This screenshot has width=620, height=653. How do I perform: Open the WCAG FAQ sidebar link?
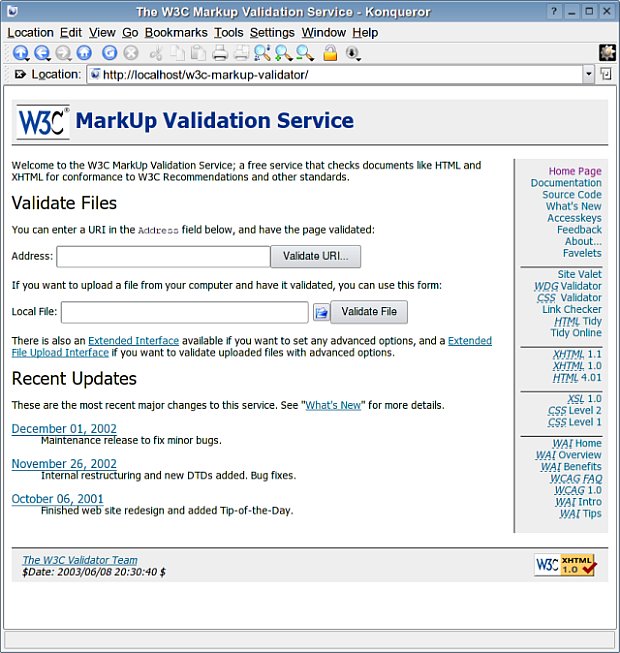[576, 479]
